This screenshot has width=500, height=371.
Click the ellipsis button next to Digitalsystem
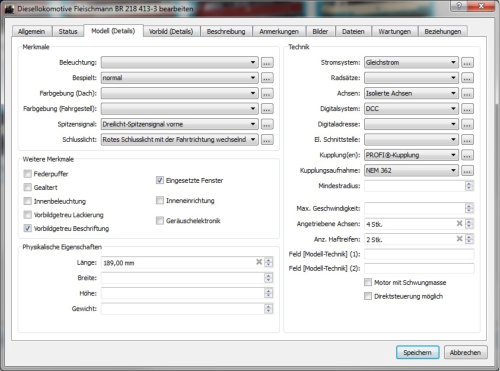(467, 109)
